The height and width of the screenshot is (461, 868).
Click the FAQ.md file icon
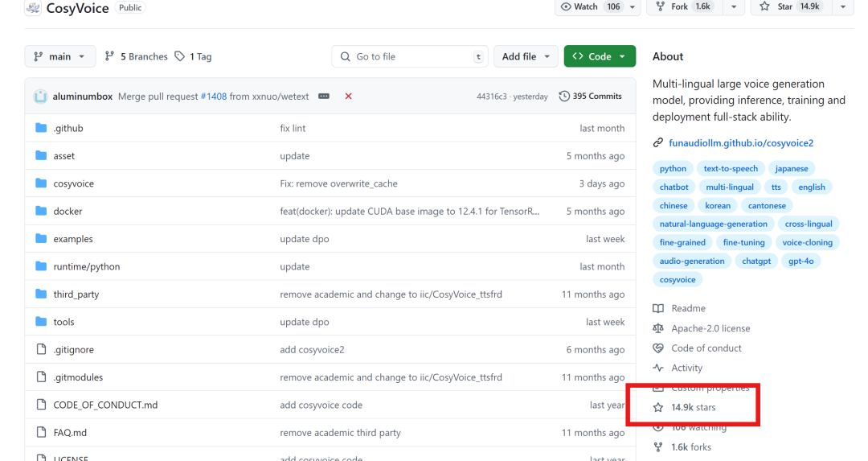[x=41, y=432]
